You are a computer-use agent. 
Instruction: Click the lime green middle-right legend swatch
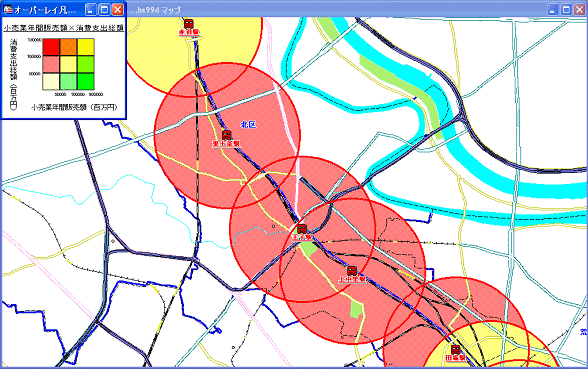[86, 64]
